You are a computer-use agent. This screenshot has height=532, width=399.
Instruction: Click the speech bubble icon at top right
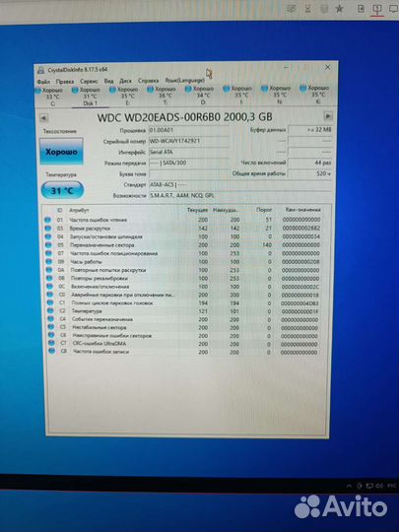[393, 9]
